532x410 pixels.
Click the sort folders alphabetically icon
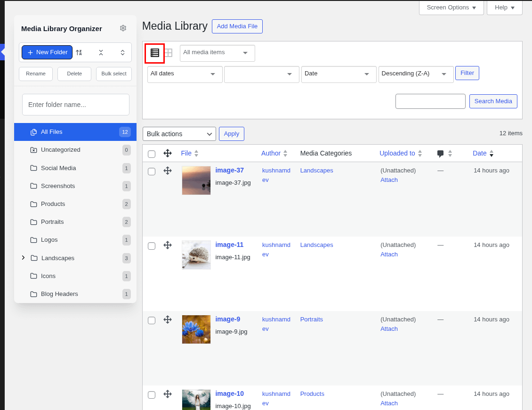[x=79, y=52]
